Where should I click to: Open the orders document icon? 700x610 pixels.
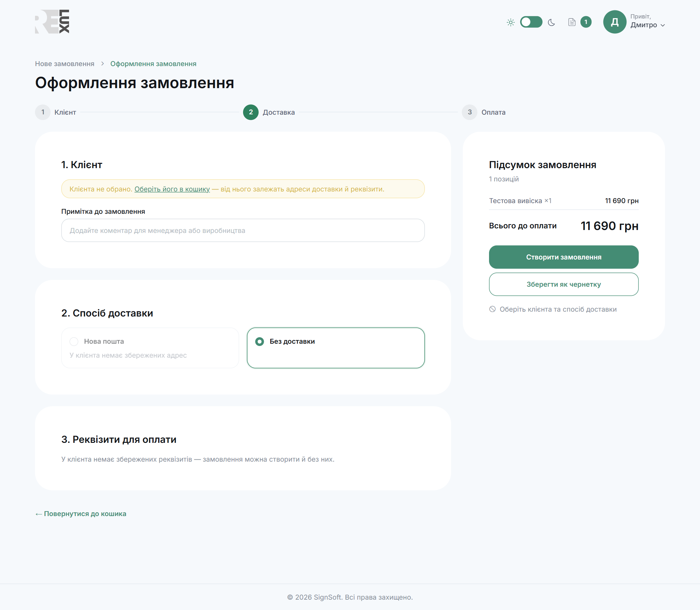coord(572,22)
